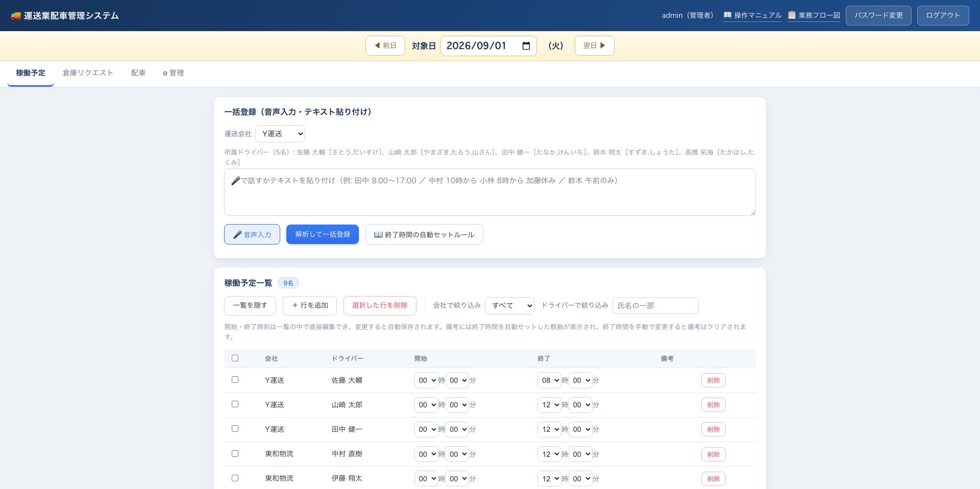The height and width of the screenshot is (489, 980).
Task: Delete the 田中 健一 row
Action: click(x=714, y=429)
